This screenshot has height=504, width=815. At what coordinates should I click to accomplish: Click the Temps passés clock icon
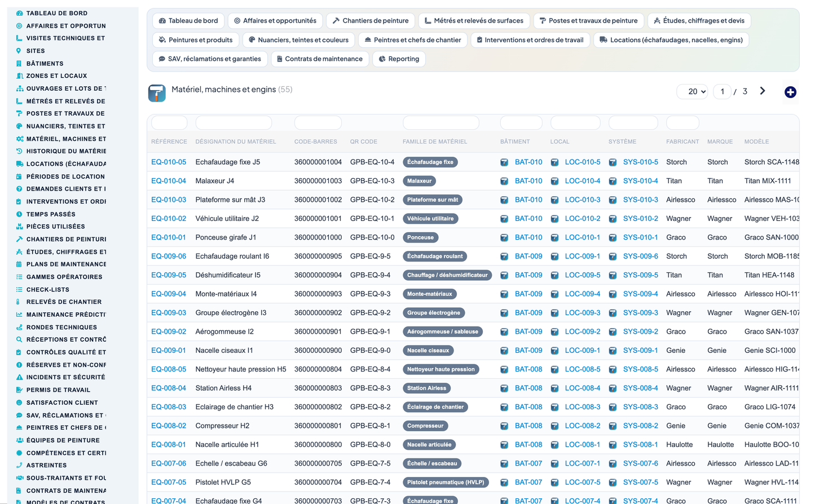point(19,214)
